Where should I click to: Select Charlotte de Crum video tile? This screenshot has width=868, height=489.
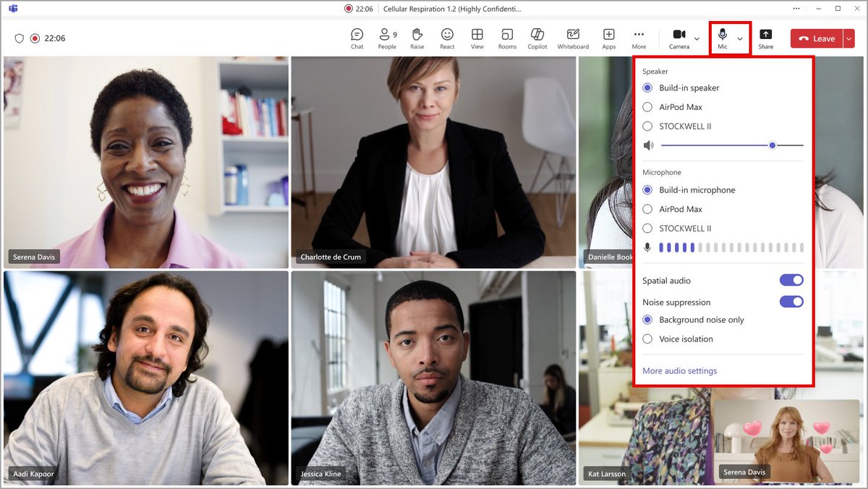coord(433,163)
